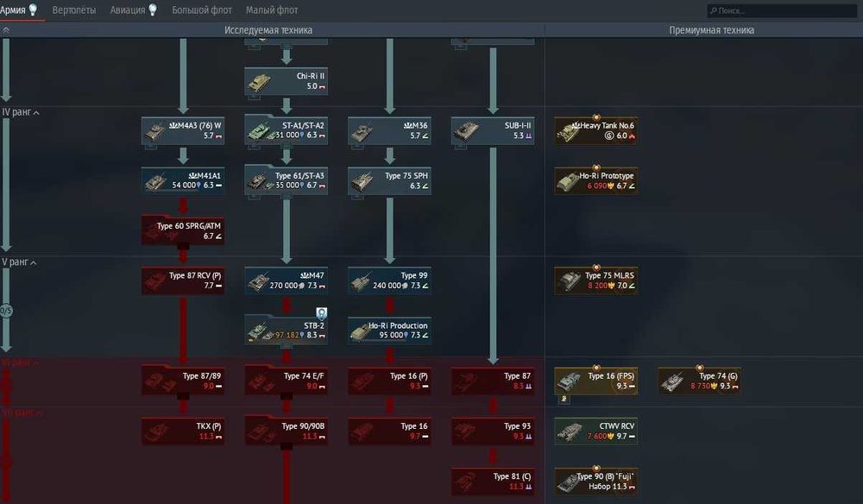
Task: Click the Поиск search input field
Action: click(782, 10)
